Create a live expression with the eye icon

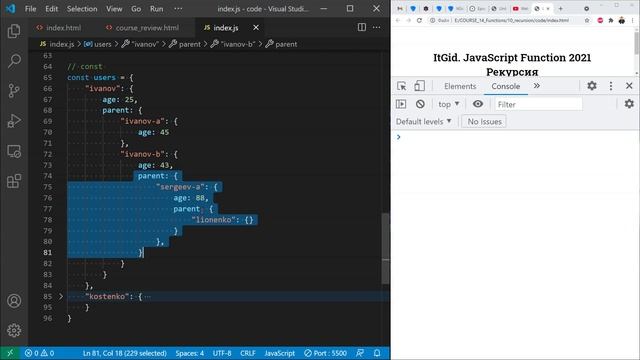click(478, 104)
